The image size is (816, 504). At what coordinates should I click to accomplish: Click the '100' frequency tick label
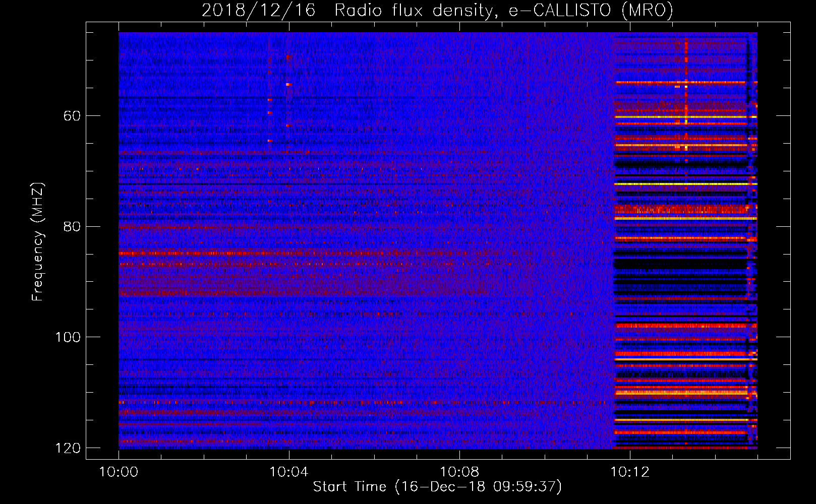click(68, 337)
